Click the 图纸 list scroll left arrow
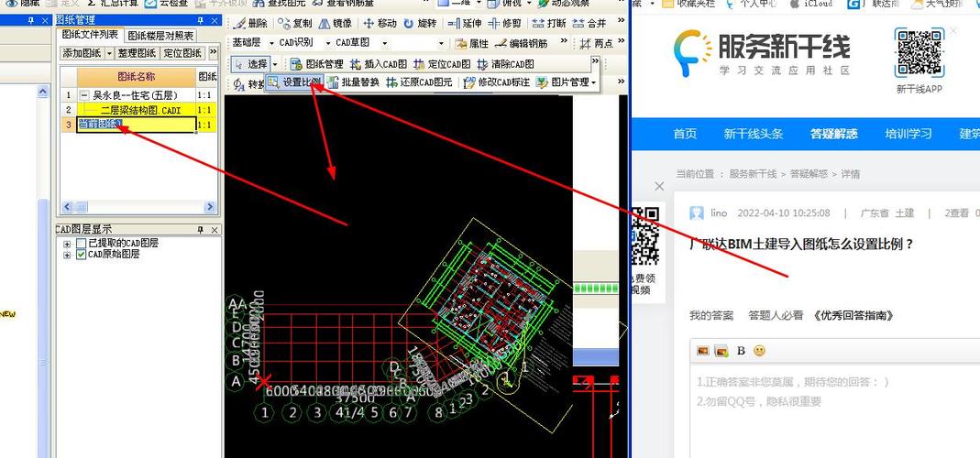The image size is (980, 458). (67, 207)
